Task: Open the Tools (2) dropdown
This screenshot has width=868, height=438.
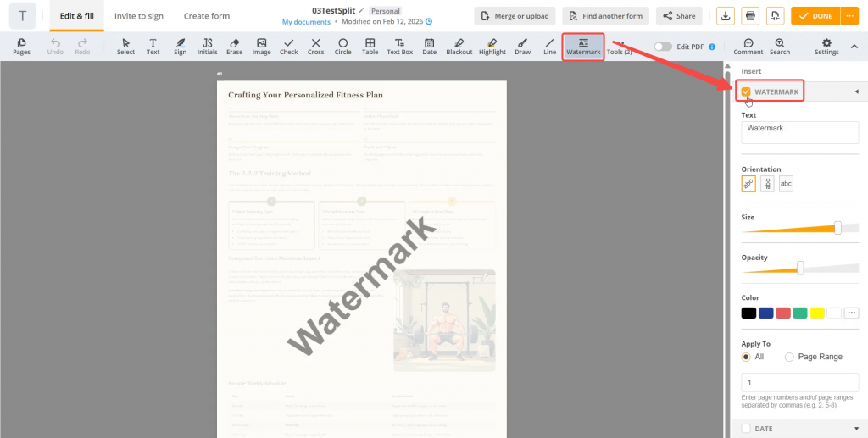Action: pos(619,47)
